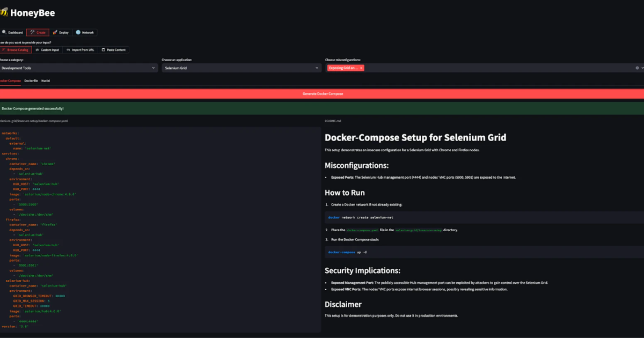Click the 'Docker-Compose Setup for Selenium Grid' heading
The height and width of the screenshot is (338, 644).
point(415,138)
